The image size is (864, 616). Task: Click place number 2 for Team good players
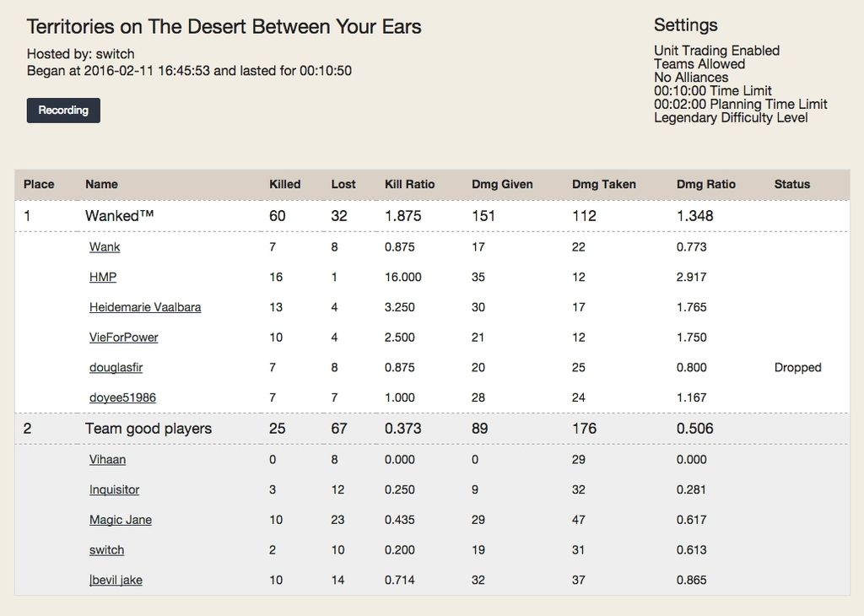(27, 429)
